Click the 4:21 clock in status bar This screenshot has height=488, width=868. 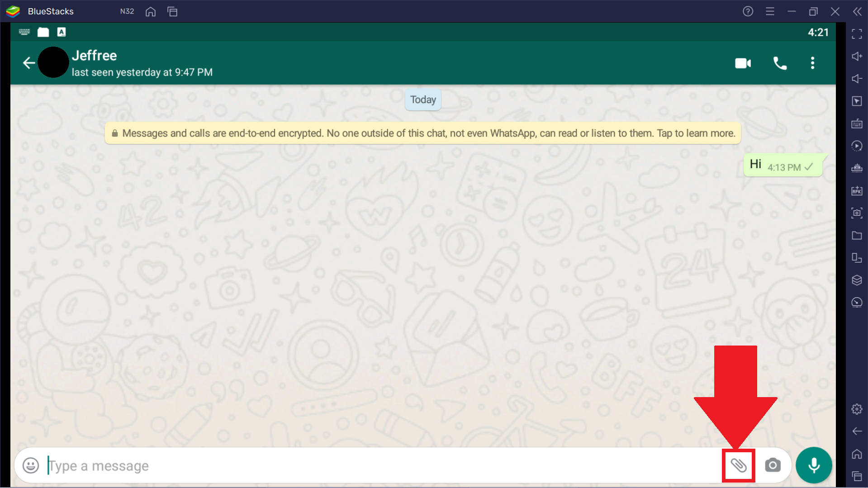tap(818, 32)
